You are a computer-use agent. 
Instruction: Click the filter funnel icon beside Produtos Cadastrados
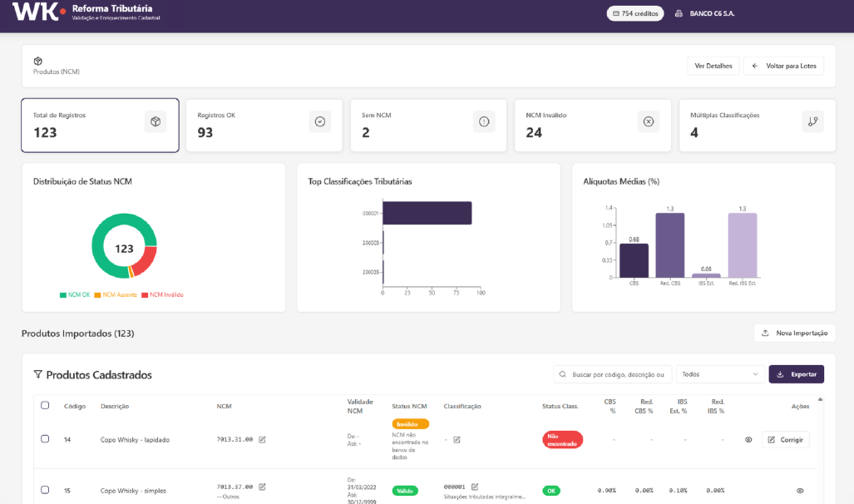pyautogui.click(x=37, y=375)
